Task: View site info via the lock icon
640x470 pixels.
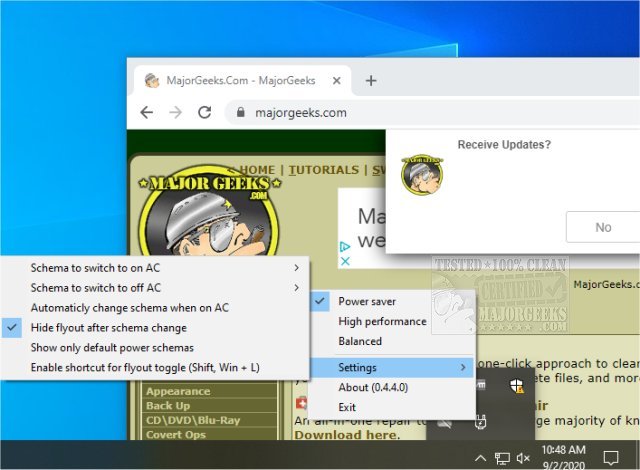Action: coord(240,112)
